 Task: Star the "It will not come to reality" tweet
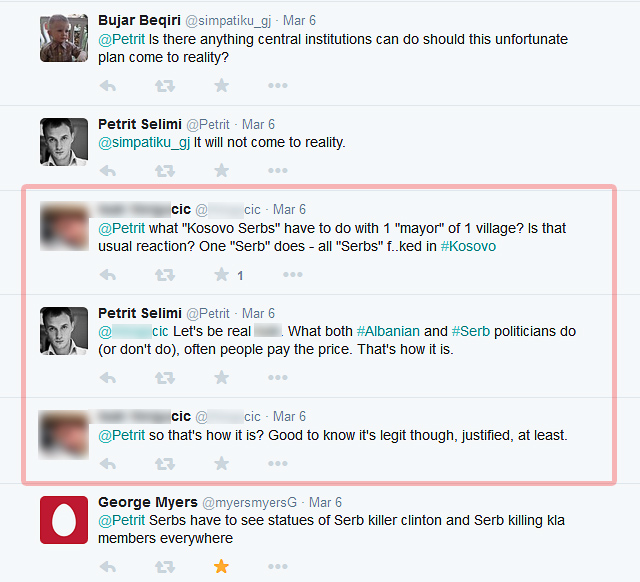221,170
